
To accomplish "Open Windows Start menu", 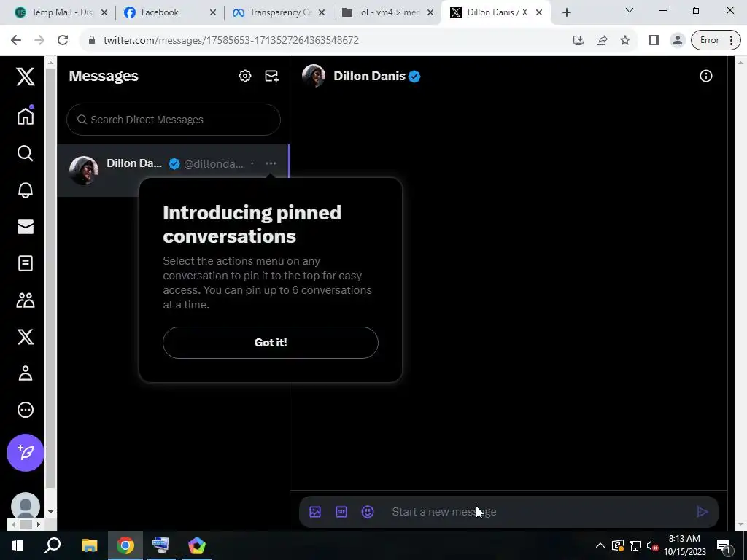I will (x=18, y=545).
